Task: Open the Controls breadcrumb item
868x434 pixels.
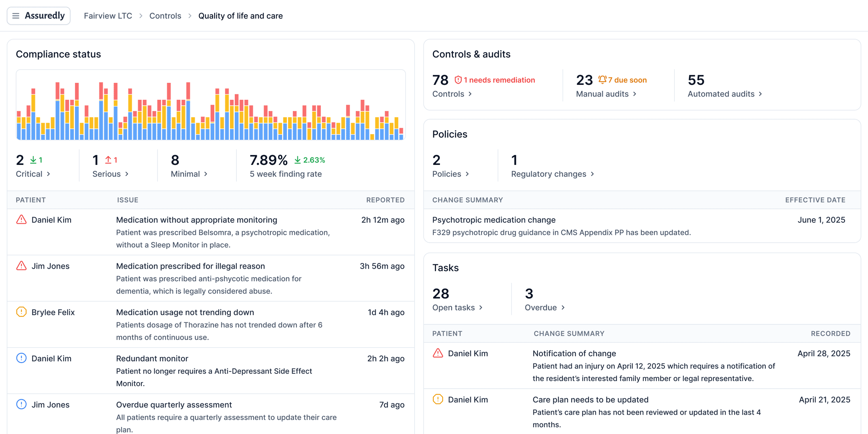Action: [165, 15]
